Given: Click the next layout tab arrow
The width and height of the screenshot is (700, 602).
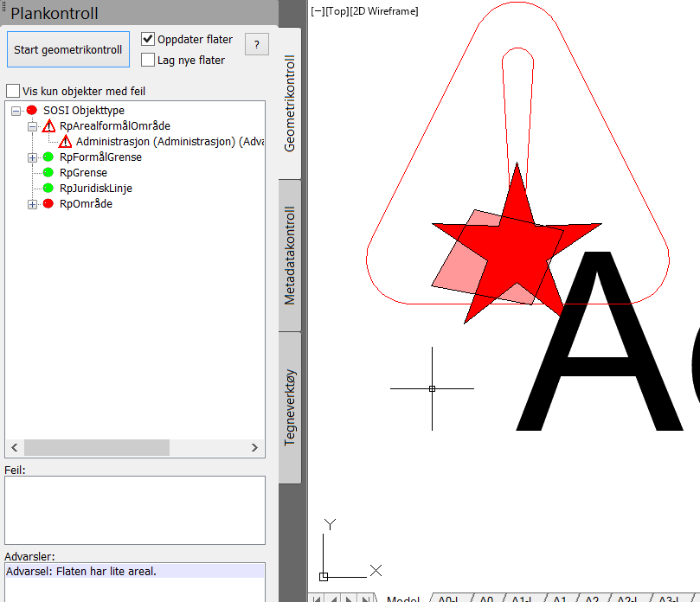Looking at the screenshot, I should (x=350, y=599).
